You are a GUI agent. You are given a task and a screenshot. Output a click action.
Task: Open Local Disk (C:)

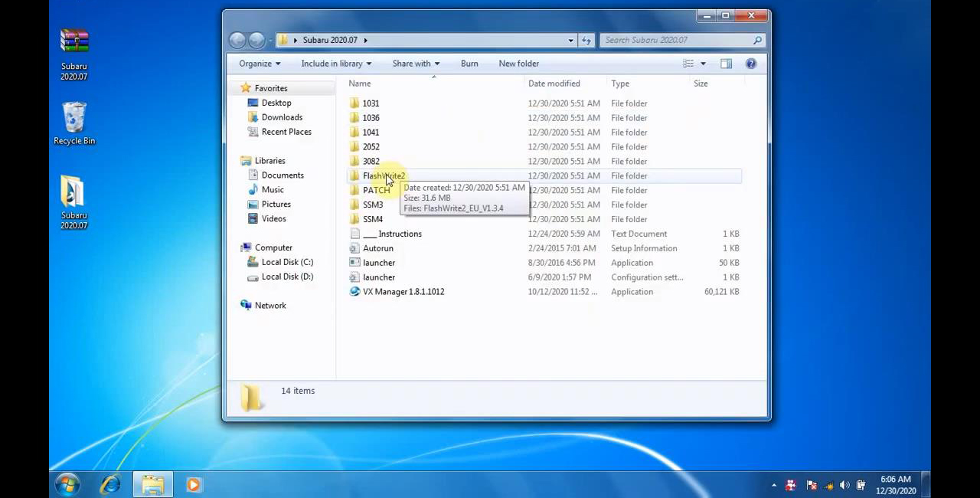click(x=287, y=262)
